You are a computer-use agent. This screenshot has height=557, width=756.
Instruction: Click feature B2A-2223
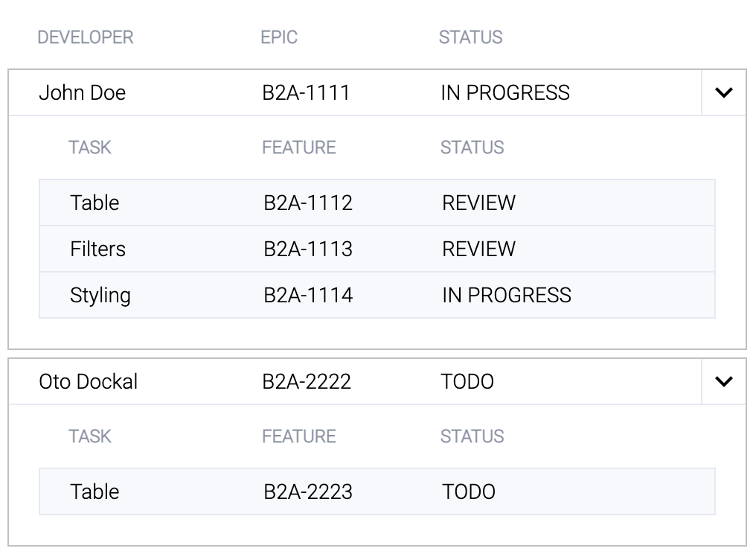[x=308, y=491]
